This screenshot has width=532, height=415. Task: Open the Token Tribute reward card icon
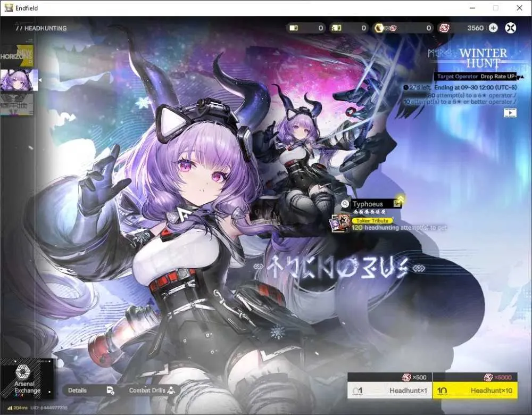340,223
